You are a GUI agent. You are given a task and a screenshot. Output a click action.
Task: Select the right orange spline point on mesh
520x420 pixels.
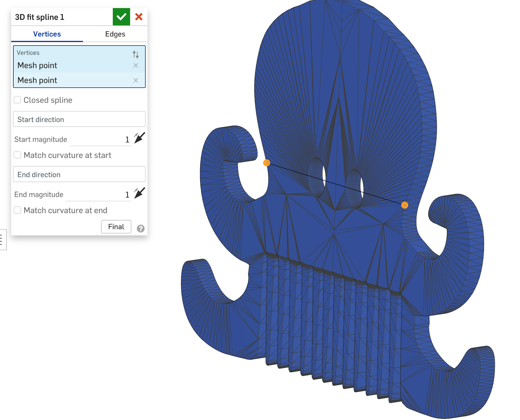click(405, 205)
